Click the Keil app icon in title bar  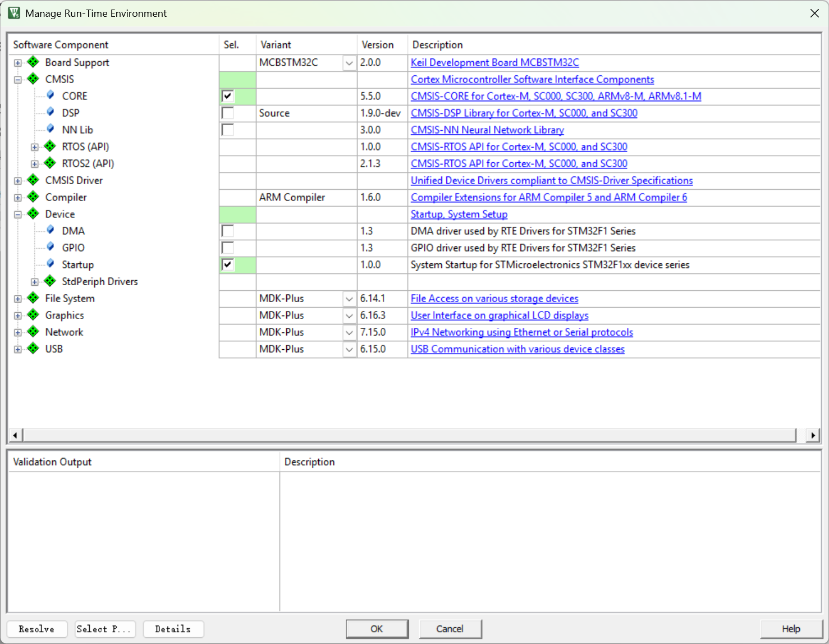[x=14, y=13]
